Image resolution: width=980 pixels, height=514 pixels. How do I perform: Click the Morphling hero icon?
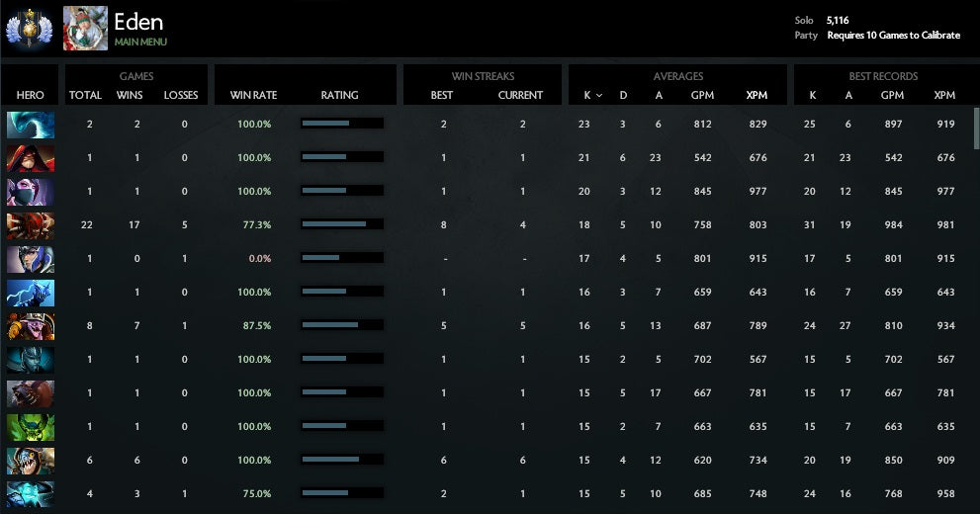[x=31, y=125]
